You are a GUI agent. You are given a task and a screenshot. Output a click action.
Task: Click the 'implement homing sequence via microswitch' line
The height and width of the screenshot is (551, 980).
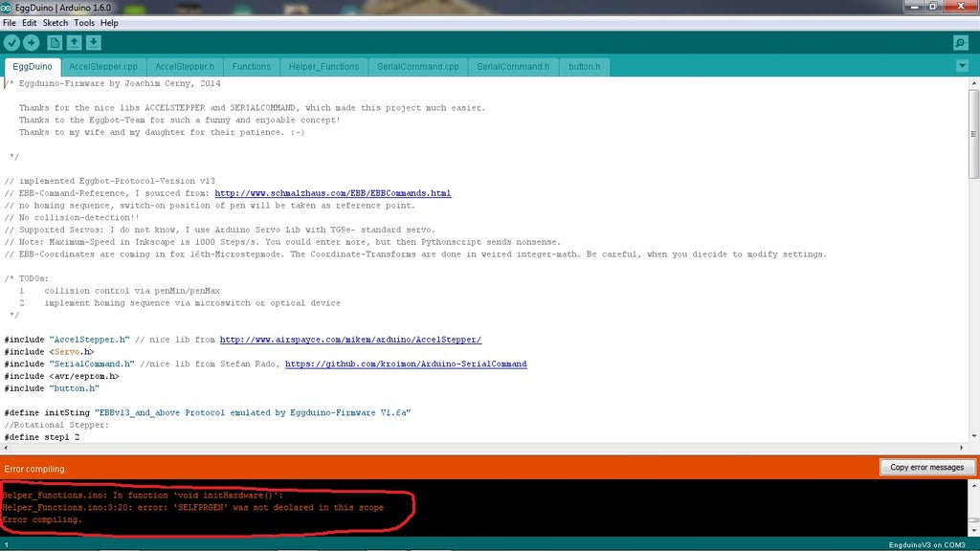tap(192, 303)
